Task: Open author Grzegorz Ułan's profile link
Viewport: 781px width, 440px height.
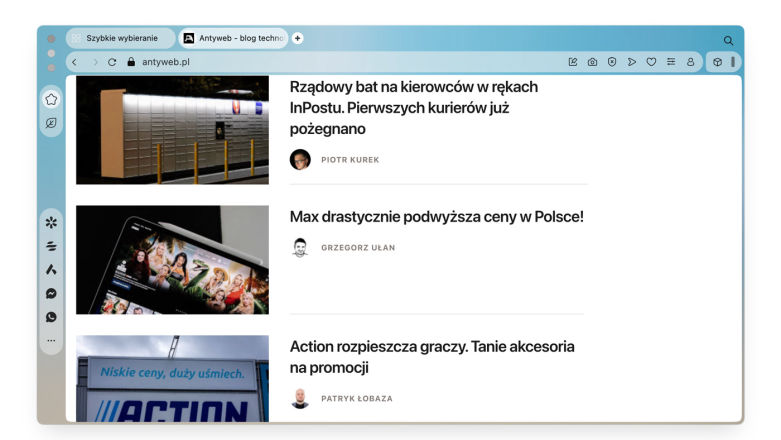Action: pyautogui.click(x=358, y=248)
